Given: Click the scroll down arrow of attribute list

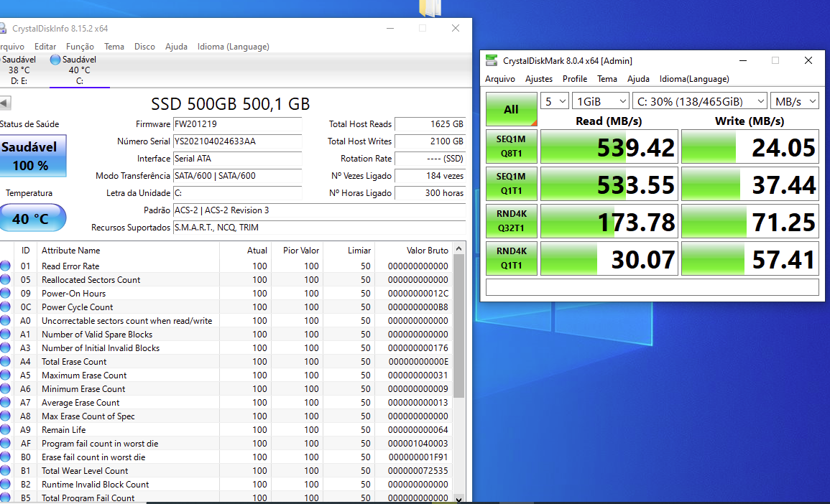Looking at the screenshot, I should point(459,499).
